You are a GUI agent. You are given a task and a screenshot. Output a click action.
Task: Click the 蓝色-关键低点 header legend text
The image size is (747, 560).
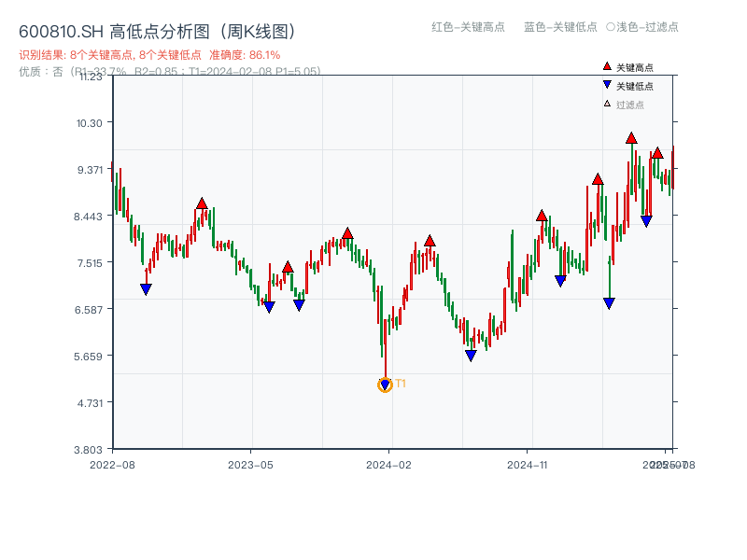(560, 27)
